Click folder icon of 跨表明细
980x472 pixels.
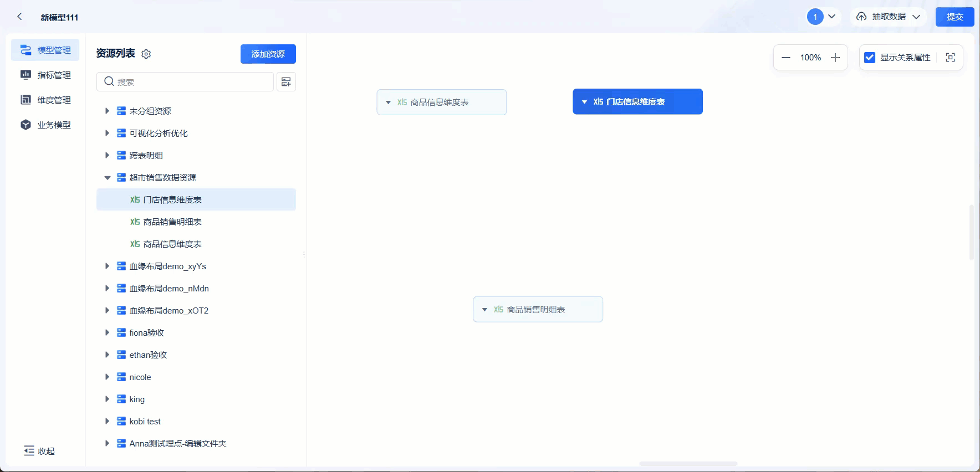[x=121, y=155]
